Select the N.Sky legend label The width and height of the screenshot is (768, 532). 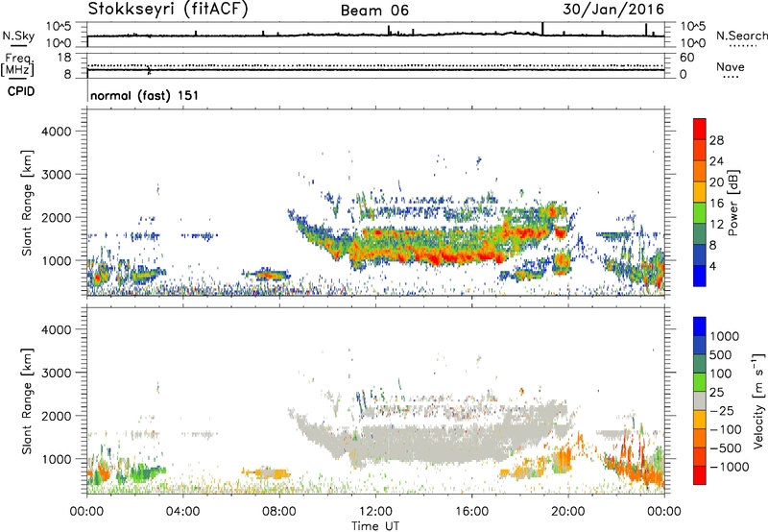pyautogui.click(x=18, y=36)
